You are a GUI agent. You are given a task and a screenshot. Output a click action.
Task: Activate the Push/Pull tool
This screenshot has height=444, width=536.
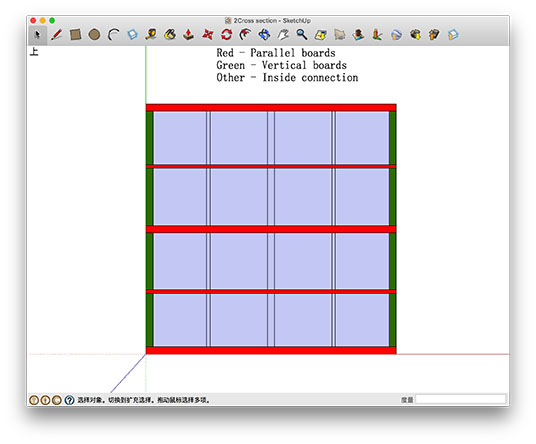(x=188, y=35)
